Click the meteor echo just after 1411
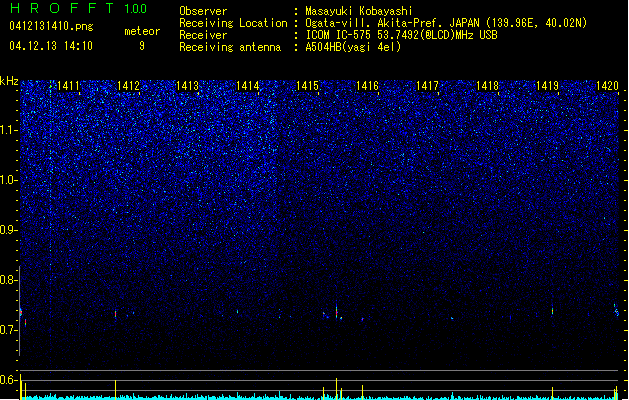Image resolution: width=629 pixels, height=400 pixels. [x=116, y=314]
